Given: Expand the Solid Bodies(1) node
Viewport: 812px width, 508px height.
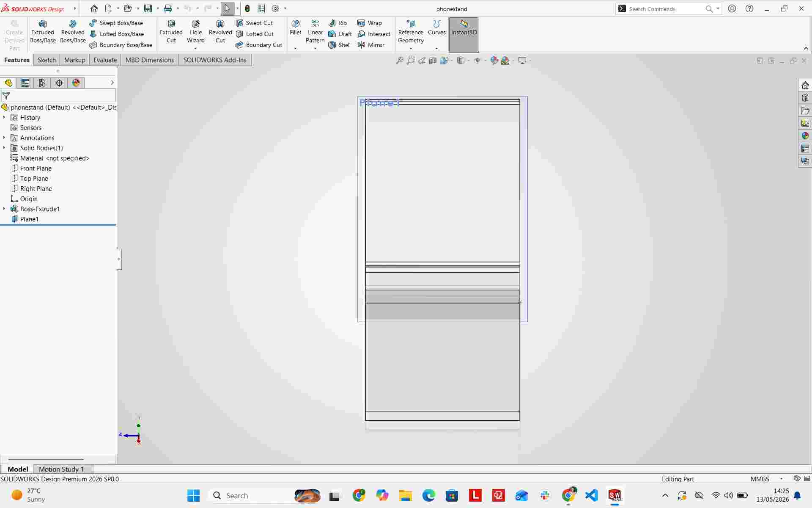Looking at the screenshot, I should pos(4,148).
